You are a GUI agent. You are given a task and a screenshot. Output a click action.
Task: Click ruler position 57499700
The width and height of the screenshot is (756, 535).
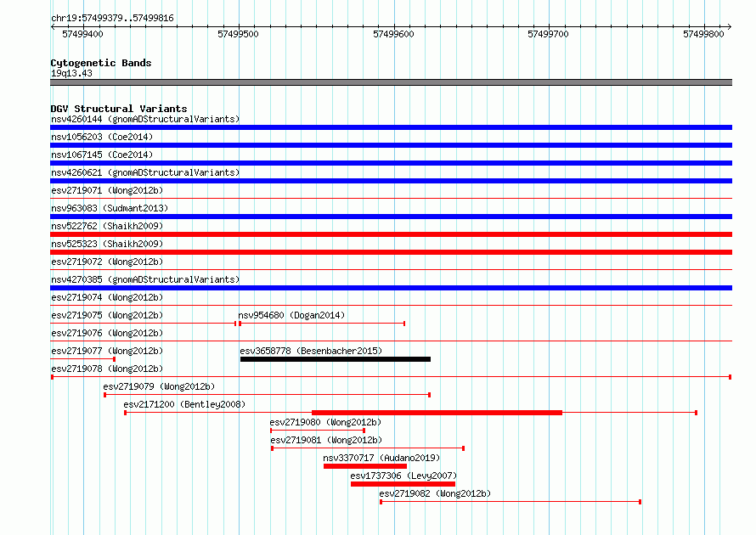[x=548, y=34]
